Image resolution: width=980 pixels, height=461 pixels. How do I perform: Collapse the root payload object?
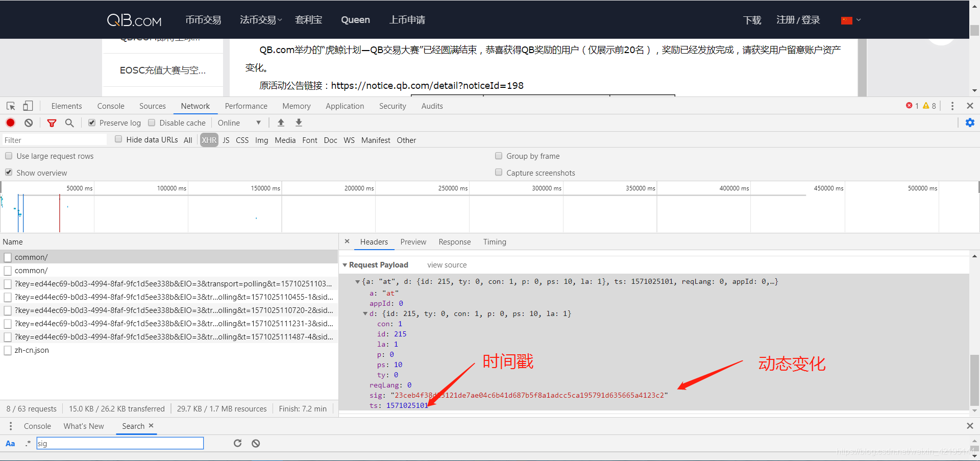coord(357,281)
